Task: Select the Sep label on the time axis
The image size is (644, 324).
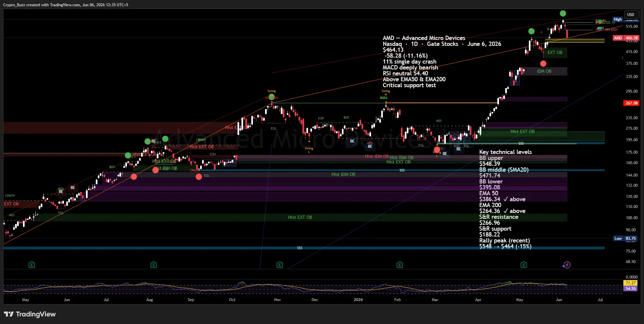Action: pyautogui.click(x=191, y=300)
